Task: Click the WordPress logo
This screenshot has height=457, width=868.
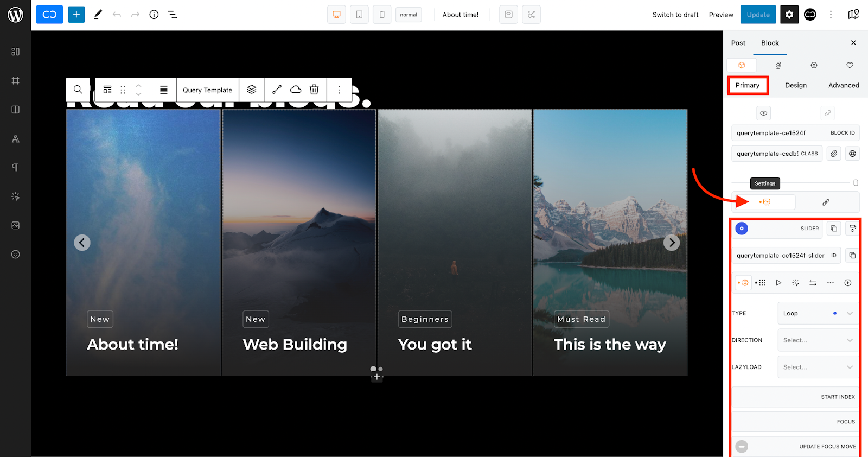Action: coord(15,15)
